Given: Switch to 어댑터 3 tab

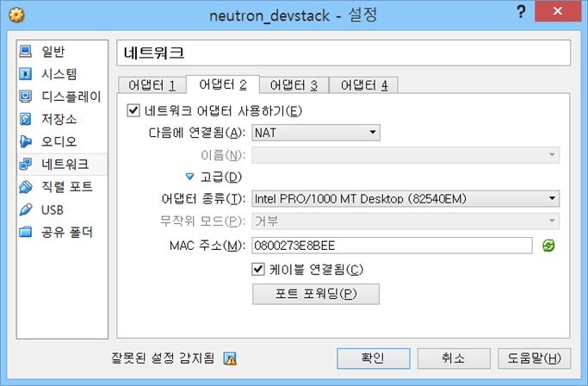Looking at the screenshot, I should pos(294,85).
